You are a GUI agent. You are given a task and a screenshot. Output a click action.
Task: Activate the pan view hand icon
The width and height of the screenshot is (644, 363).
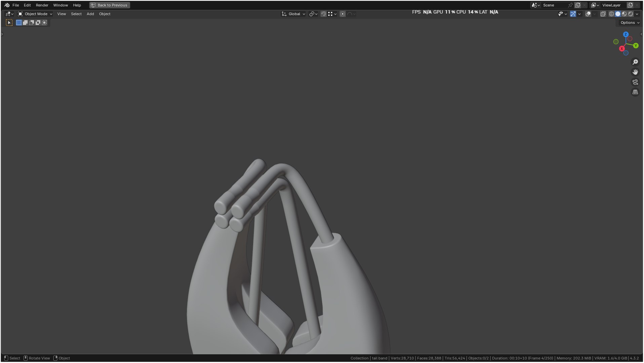point(635,72)
